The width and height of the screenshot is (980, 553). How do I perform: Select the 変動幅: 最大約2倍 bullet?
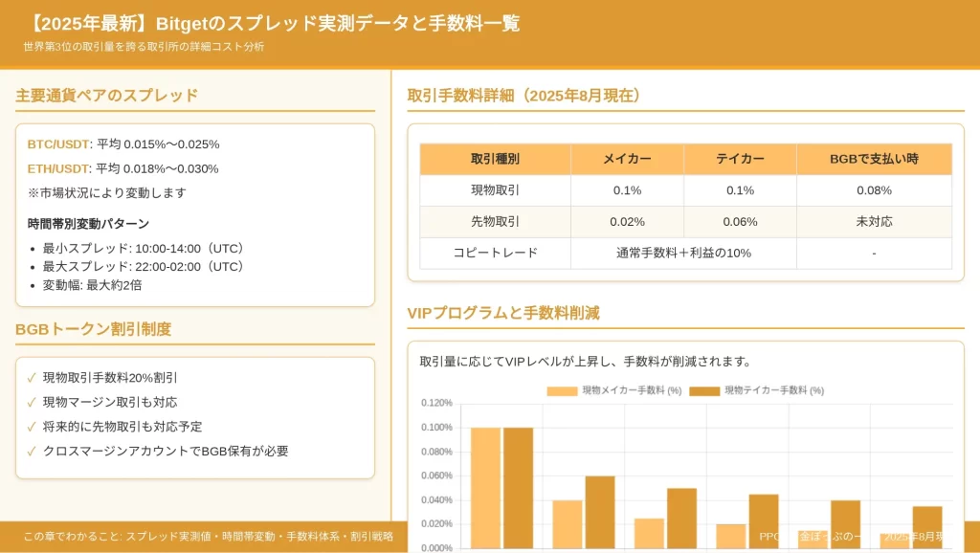(x=93, y=285)
